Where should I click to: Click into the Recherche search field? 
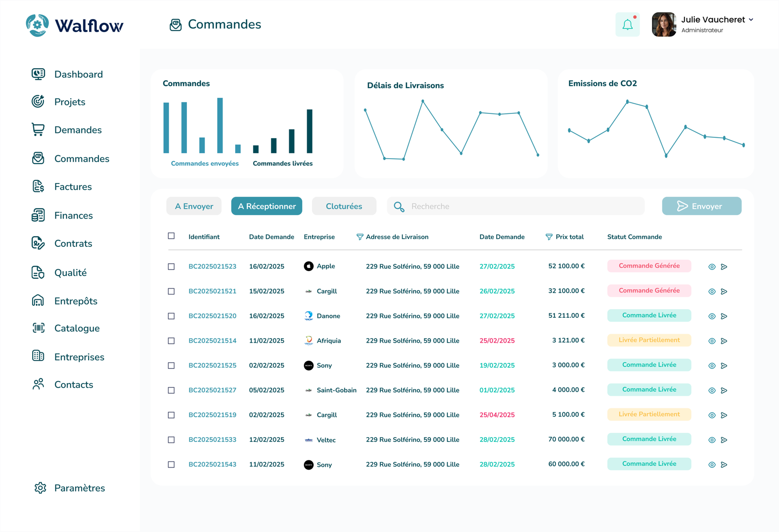tap(521, 206)
